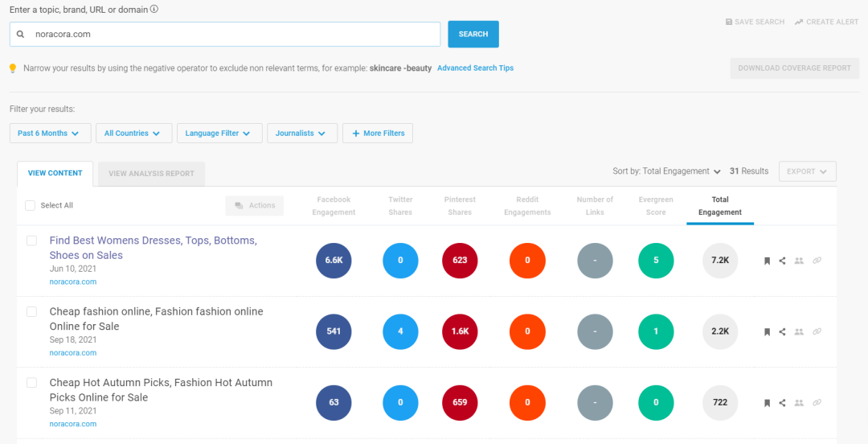Click the speech-bubble icon in the Actions button
This screenshot has height=444, width=868.
click(x=240, y=206)
